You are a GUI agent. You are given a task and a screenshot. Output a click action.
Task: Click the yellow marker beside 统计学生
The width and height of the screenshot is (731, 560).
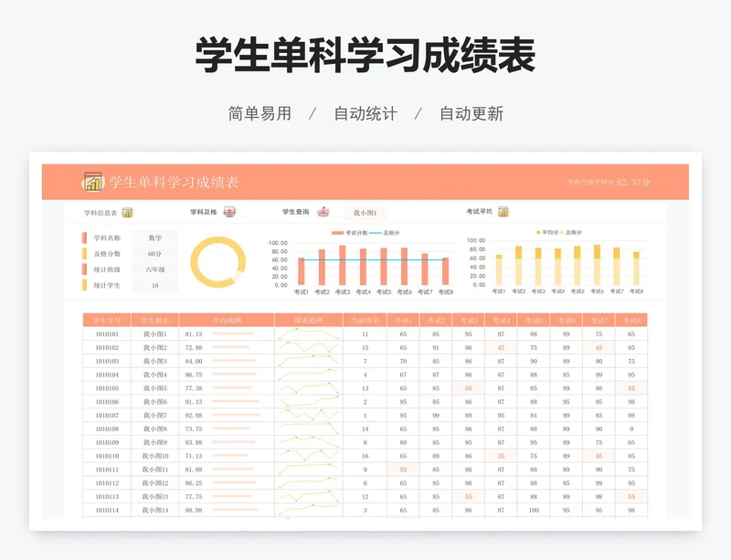coord(84,285)
